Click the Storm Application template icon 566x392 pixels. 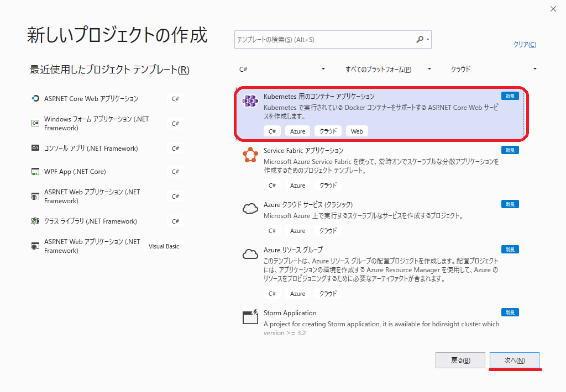coord(250,317)
